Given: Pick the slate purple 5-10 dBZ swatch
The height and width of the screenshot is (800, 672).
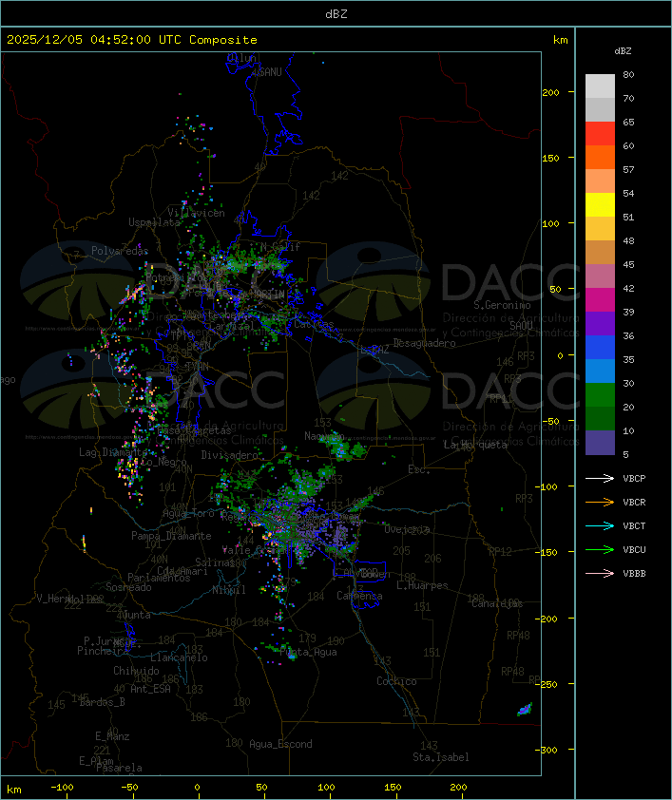Looking at the screenshot, I should point(600,443).
